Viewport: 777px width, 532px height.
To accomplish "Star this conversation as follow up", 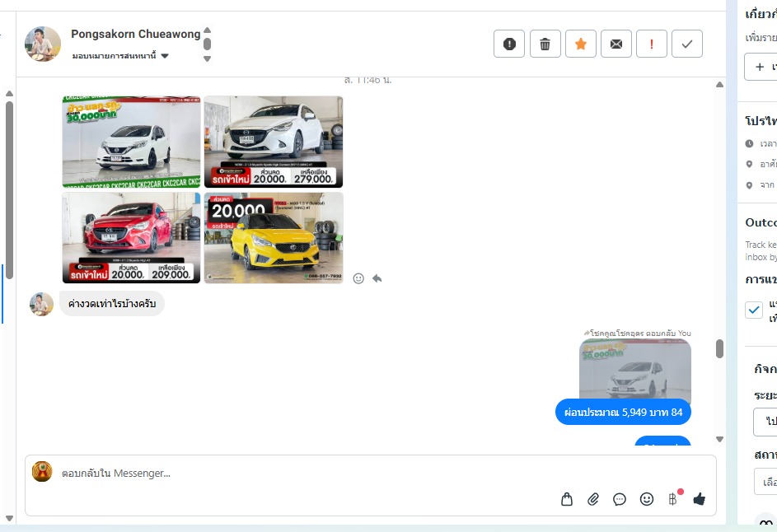I will pyautogui.click(x=581, y=44).
